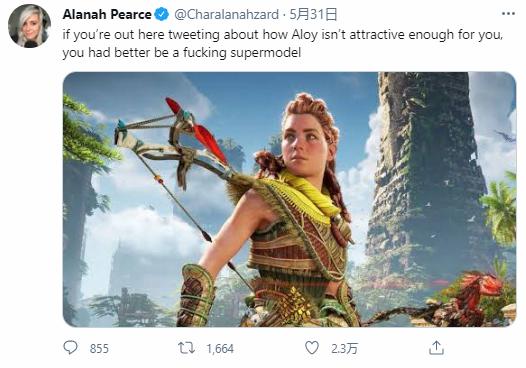Click the text line ending in 'supermodel'
526x368 pixels.
click(x=181, y=53)
